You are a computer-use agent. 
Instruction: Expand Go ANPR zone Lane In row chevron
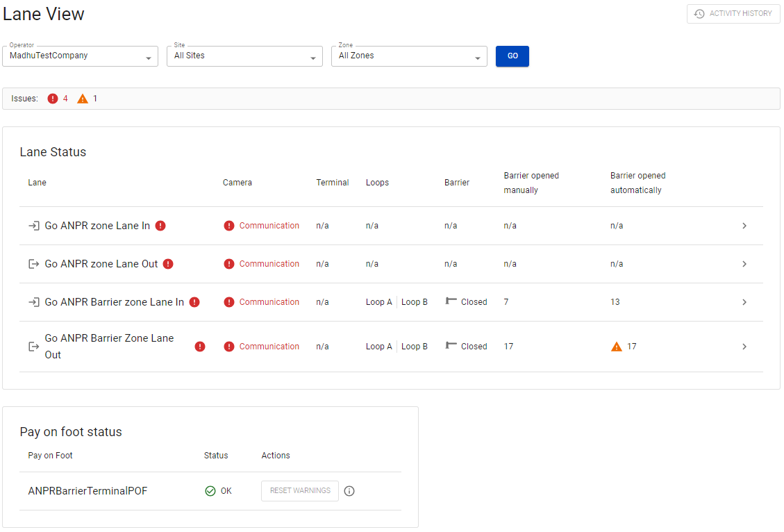tap(744, 226)
